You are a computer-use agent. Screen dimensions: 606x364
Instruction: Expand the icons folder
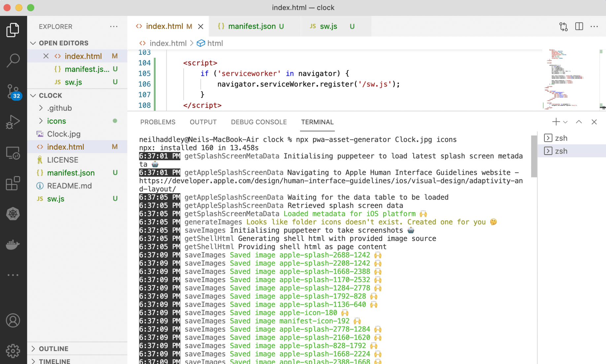[56, 121]
